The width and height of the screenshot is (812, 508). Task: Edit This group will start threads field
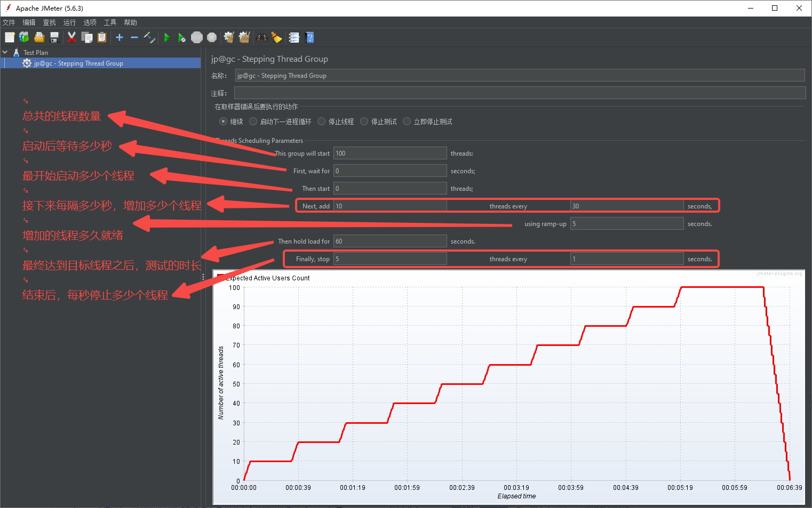[390, 153]
